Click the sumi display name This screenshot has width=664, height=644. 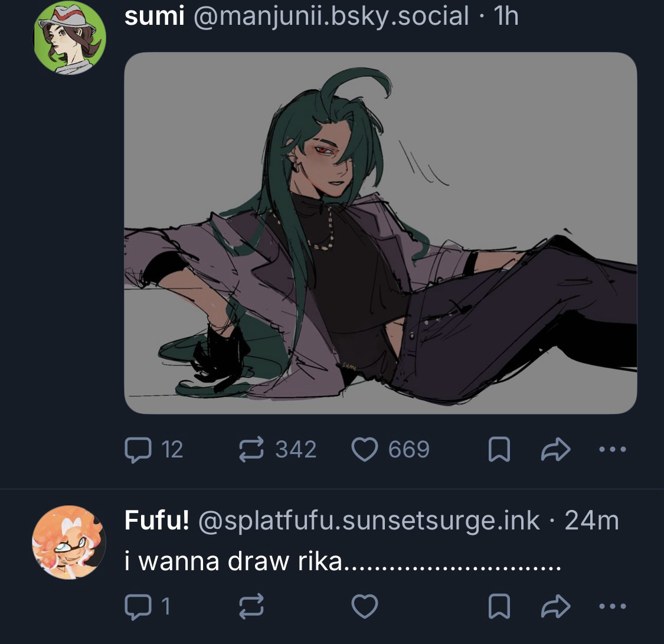click(x=154, y=17)
